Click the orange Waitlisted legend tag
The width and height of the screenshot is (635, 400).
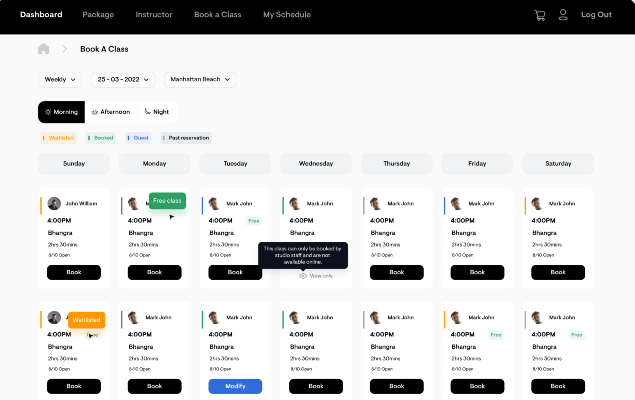[x=59, y=138]
